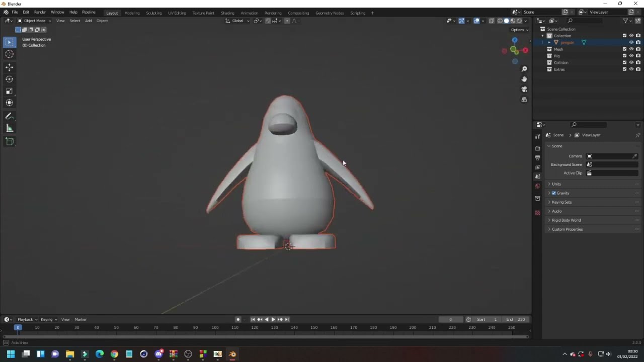
Task: Select the Measure tool
Action: coord(9,128)
